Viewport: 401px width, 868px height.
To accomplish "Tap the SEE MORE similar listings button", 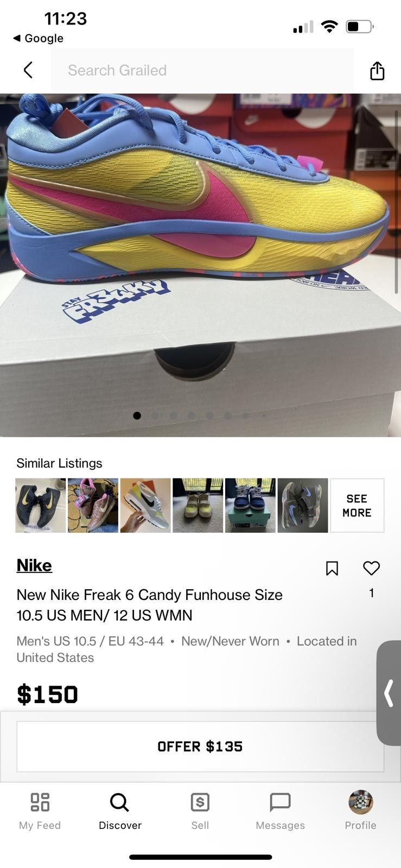I will coord(357,506).
